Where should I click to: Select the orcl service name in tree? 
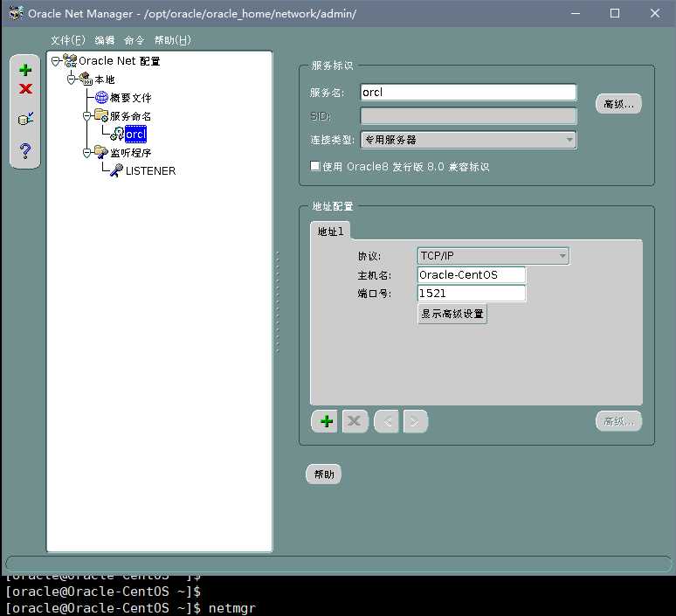[x=135, y=135]
